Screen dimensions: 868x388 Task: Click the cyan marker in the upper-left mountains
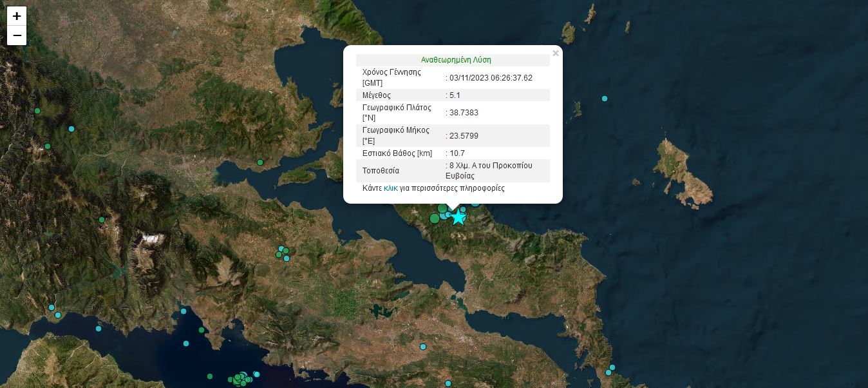[71, 129]
